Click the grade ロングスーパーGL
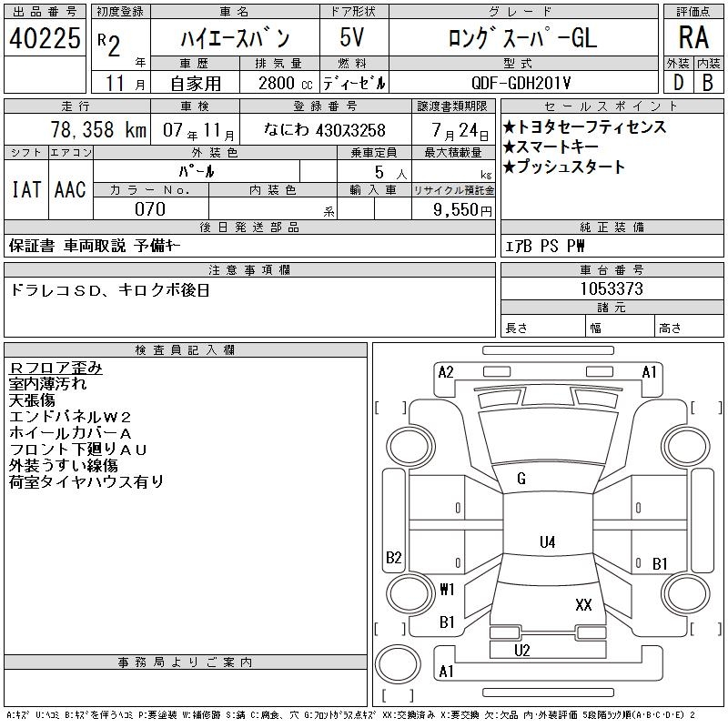728x728 pixels. (522, 37)
